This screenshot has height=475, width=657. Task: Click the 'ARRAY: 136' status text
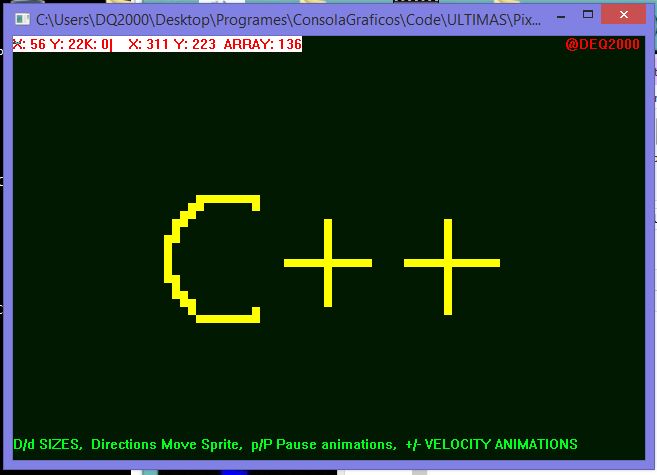tap(263, 44)
